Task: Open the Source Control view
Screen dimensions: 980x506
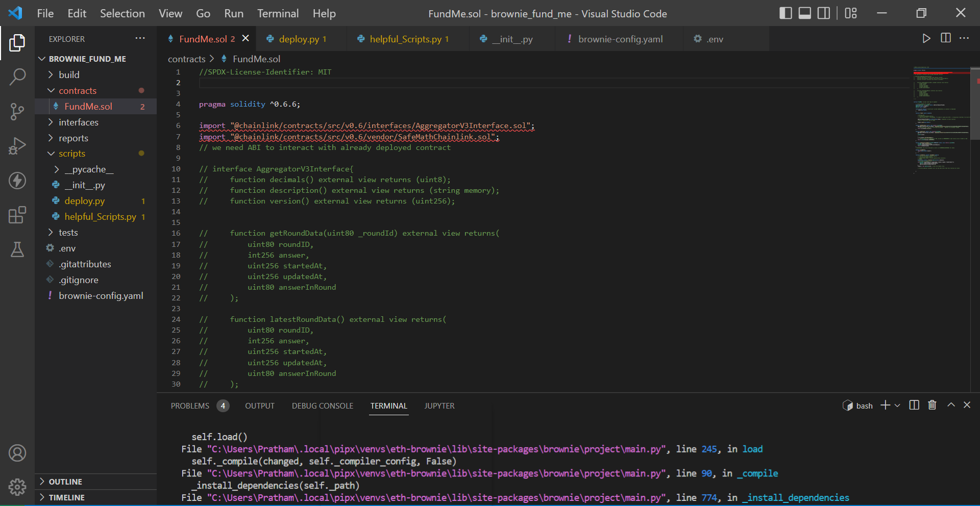Action: pos(17,111)
